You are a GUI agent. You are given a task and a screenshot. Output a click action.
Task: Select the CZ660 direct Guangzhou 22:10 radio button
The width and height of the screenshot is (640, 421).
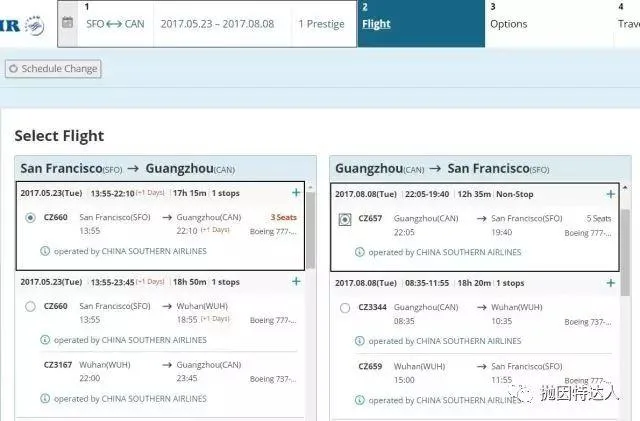click(x=30, y=218)
